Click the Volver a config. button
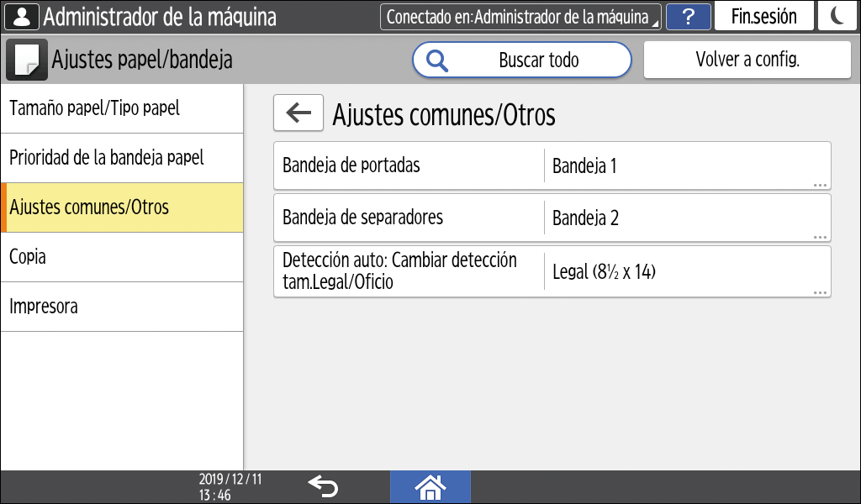Image resolution: width=861 pixels, height=504 pixels. (x=747, y=60)
